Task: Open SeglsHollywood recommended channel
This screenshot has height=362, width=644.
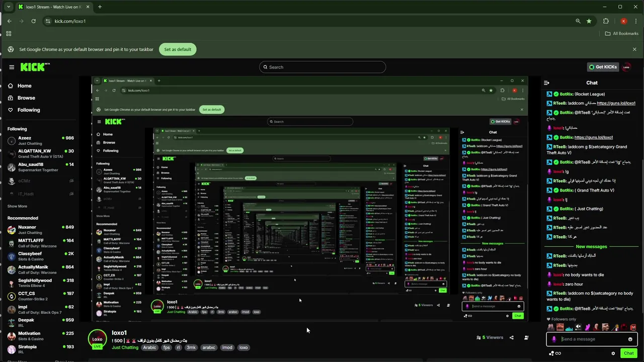Action: coord(40,283)
